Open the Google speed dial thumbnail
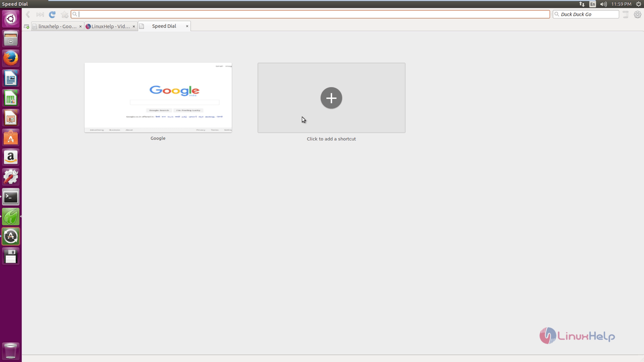Screen dimensions: 644x362 coord(158,98)
